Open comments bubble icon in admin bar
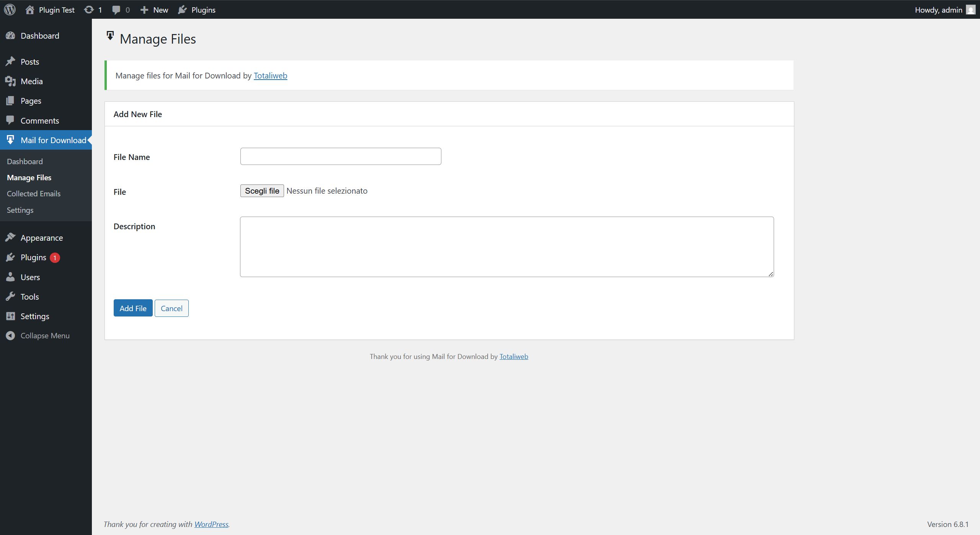 116,10
